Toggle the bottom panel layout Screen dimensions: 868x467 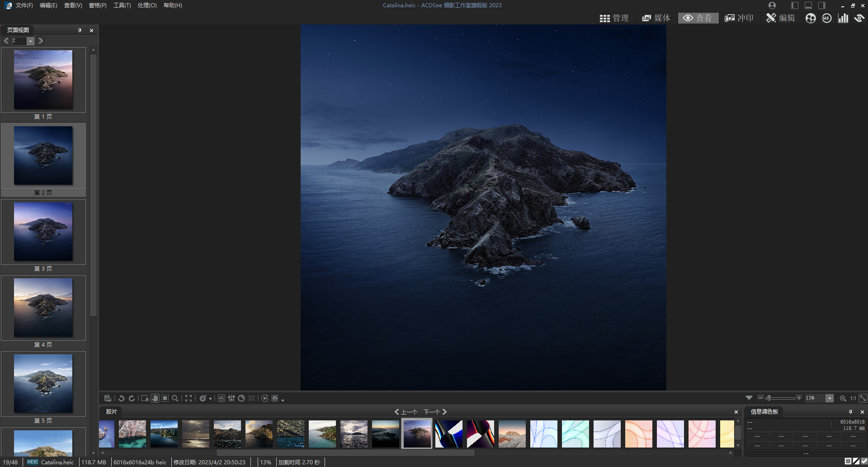pos(808,5)
